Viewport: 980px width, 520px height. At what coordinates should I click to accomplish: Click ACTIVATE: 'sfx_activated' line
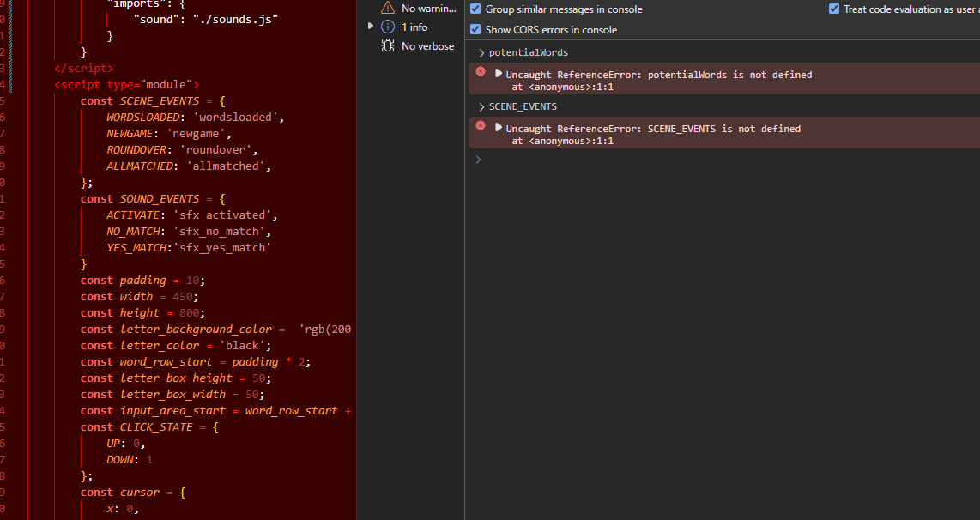pyautogui.click(x=192, y=215)
